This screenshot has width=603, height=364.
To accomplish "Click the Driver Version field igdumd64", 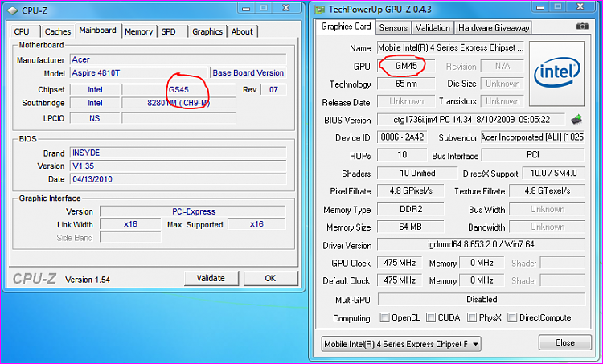I will (481, 244).
